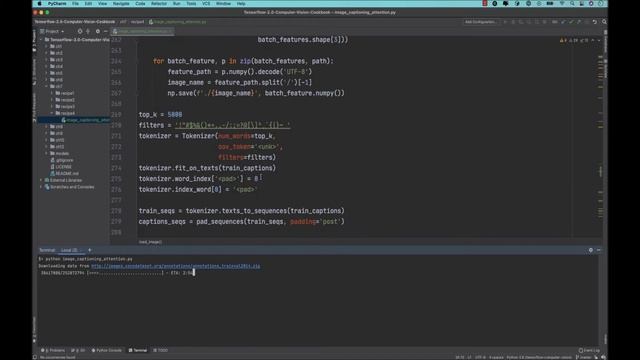Click the Wi-Fi status icon in the menu bar
This screenshot has width=640, height=360.
562,4
